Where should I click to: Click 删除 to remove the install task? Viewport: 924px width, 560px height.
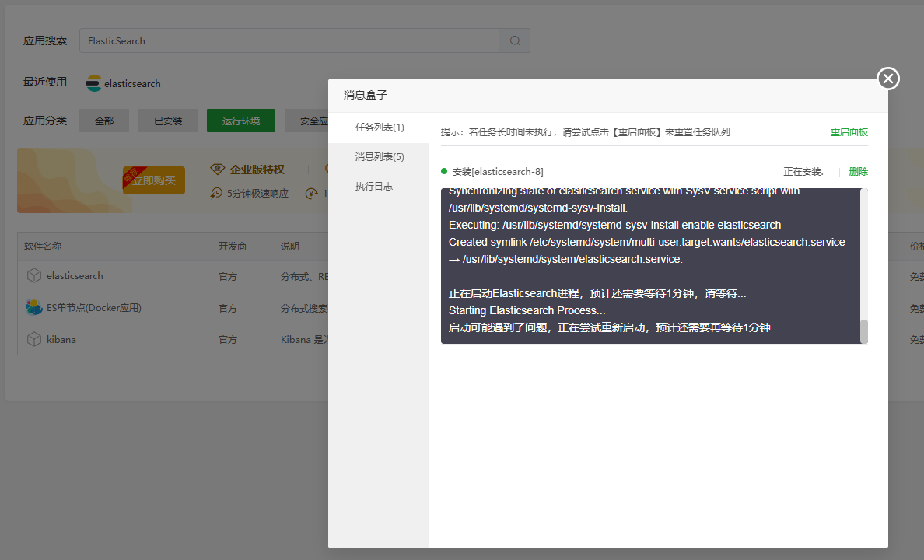pyautogui.click(x=859, y=172)
